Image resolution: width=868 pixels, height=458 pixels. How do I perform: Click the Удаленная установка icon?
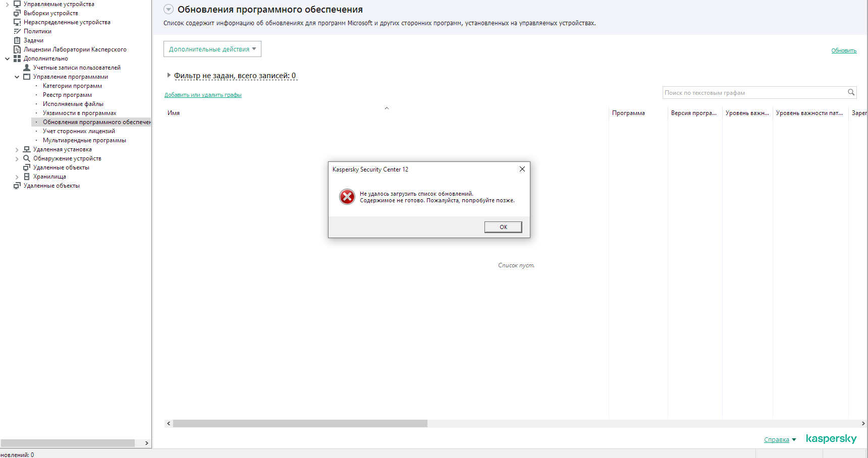point(27,149)
